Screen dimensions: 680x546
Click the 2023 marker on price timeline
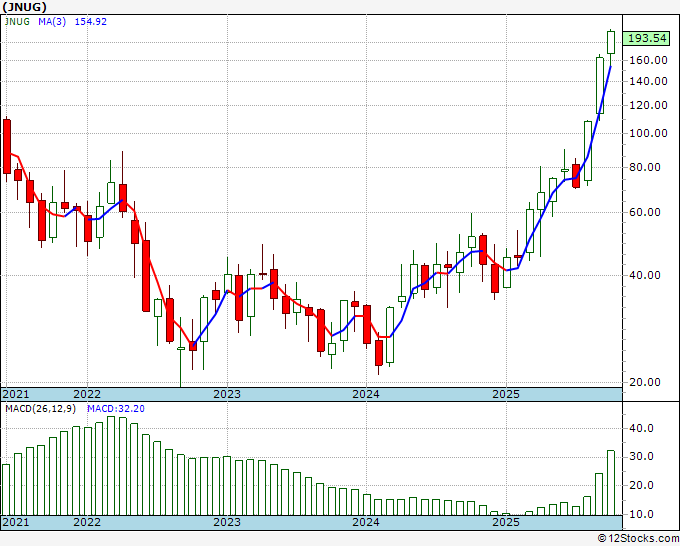tap(227, 394)
